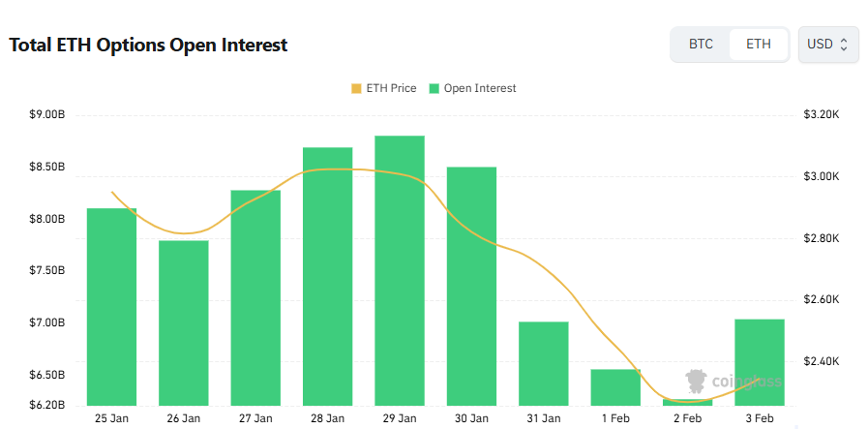Select the 26 Jan open interest bar
868x429 pixels.
(184, 322)
